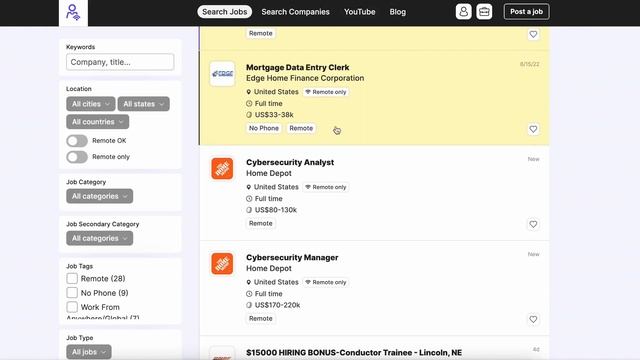
Task: Check the Remote (28) job tag
Action: point(72,278)
